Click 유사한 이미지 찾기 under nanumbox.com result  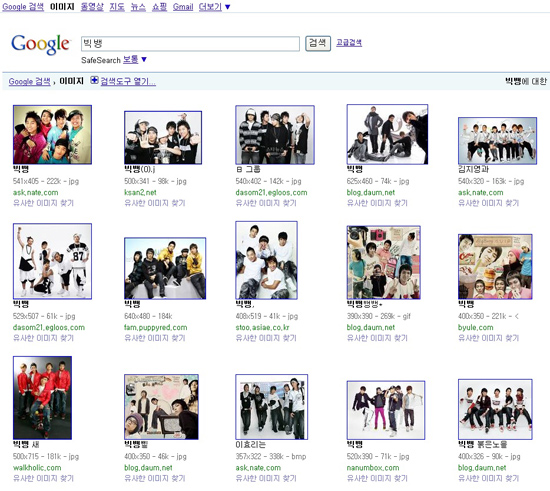tap(377, 478)
